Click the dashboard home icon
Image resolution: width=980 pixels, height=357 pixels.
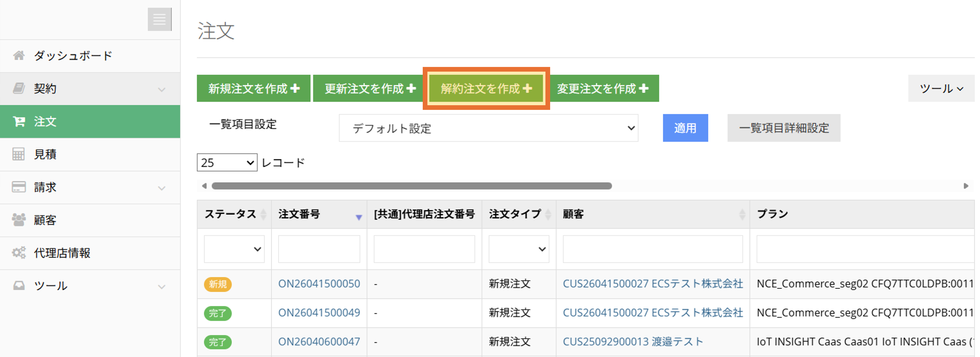pos(19,55)
